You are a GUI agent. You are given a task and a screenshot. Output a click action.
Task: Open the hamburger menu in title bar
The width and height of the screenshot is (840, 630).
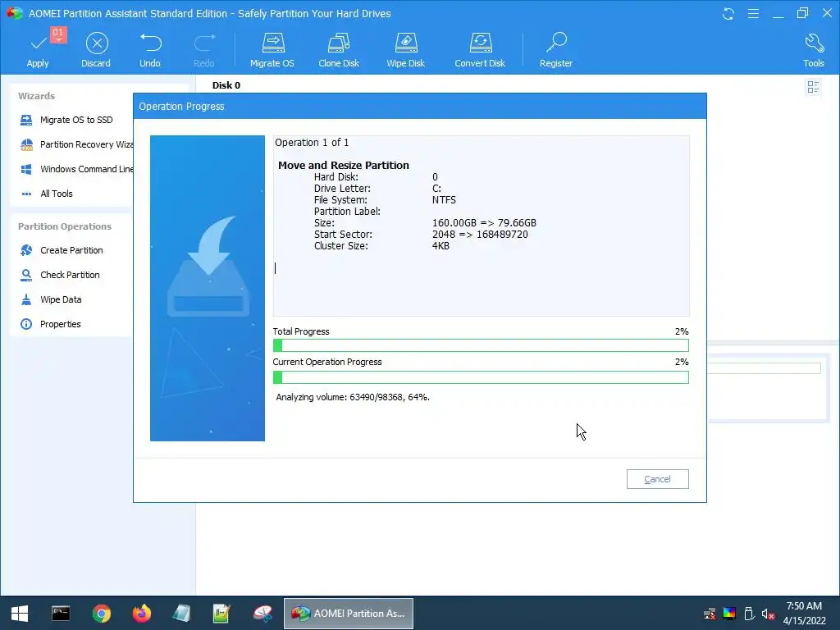coord(753,13)
